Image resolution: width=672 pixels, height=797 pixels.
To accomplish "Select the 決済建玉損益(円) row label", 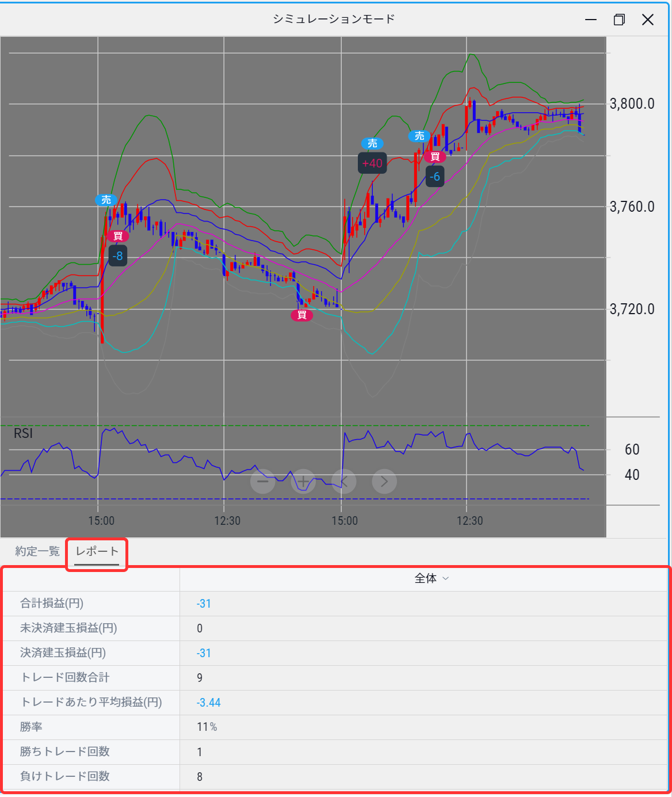I will click(x=63, y=653).
